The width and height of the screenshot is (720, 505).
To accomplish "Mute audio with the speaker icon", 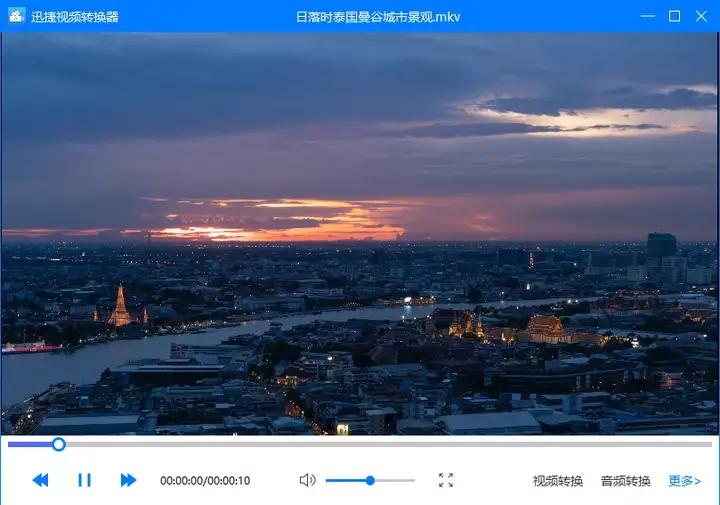I will [307, 480].
